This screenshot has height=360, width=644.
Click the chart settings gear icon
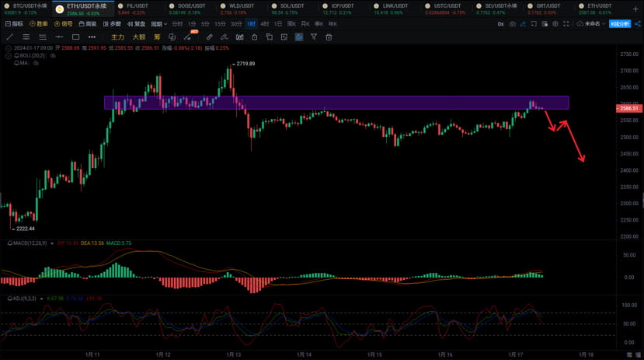tap(555, 24)
